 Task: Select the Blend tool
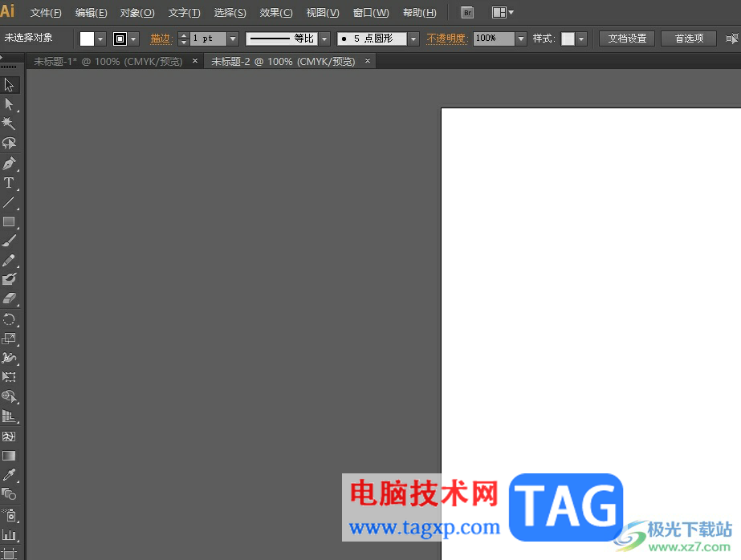[x=9, y=494]
